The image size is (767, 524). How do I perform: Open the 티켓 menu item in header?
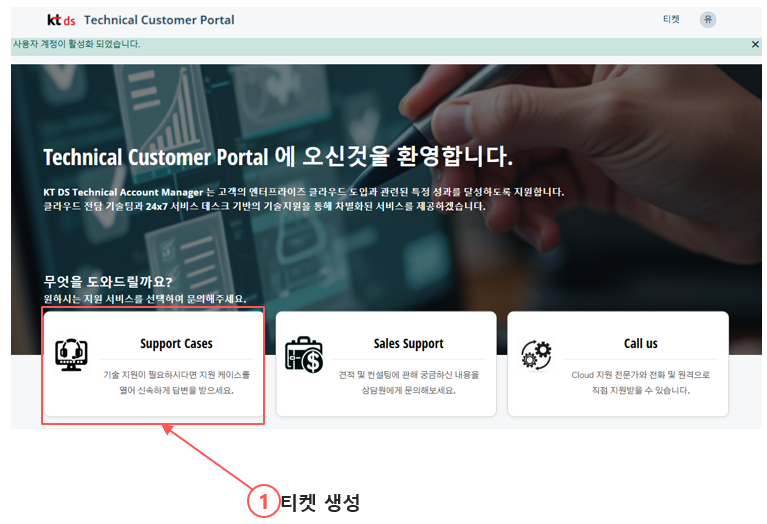click(x=671, y=19)
